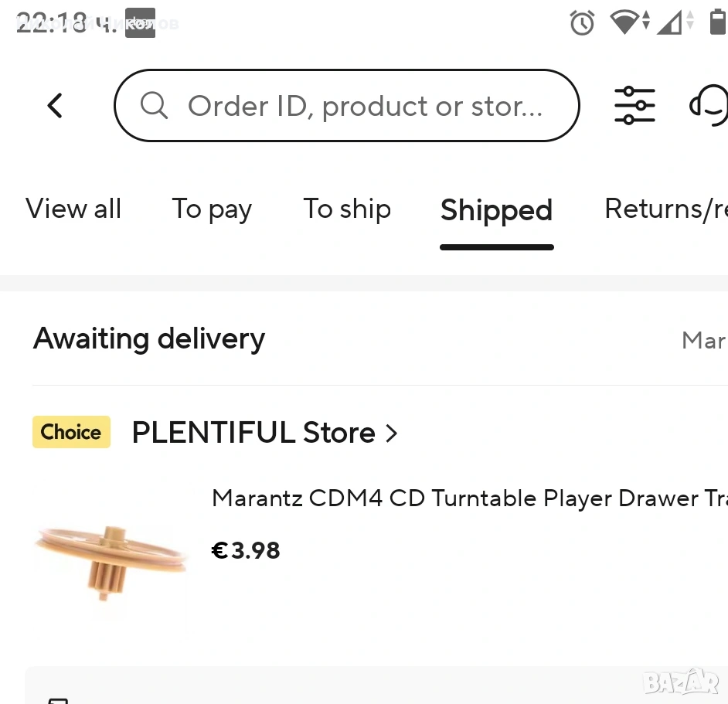The width and height of the screenshot is (728, 704).
Task: Click the magnifier search icon
Action: tap(154, 105)
